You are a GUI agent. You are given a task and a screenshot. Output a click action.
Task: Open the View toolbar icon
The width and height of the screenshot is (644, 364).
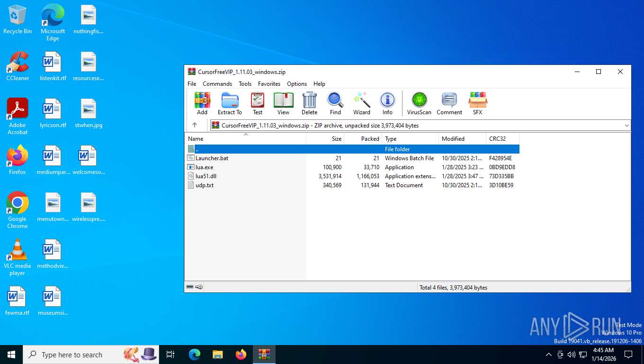tap(283, 103)
